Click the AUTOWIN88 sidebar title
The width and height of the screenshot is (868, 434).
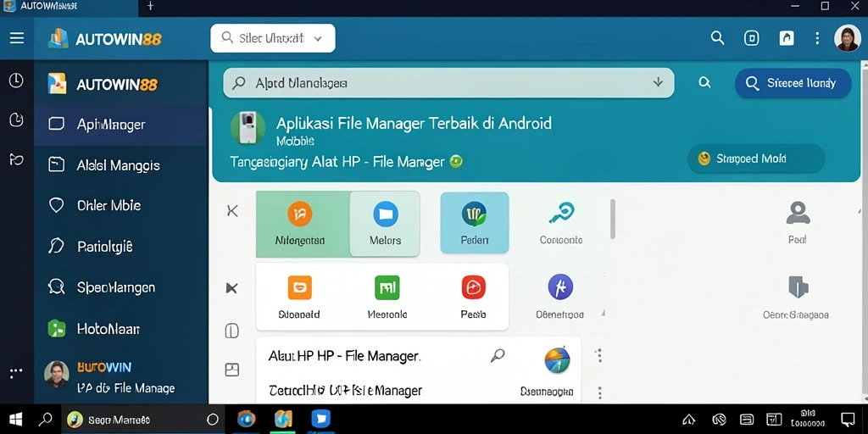point(117,85)
